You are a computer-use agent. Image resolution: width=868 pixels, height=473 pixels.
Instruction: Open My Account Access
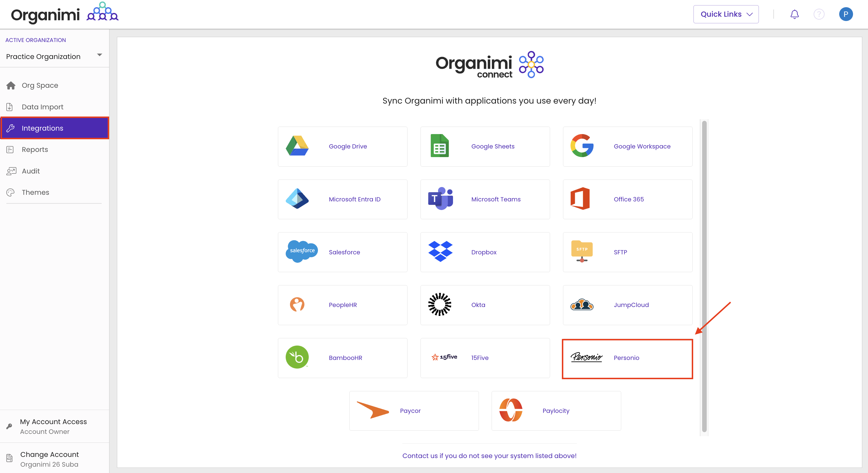[x=55, y=426]
